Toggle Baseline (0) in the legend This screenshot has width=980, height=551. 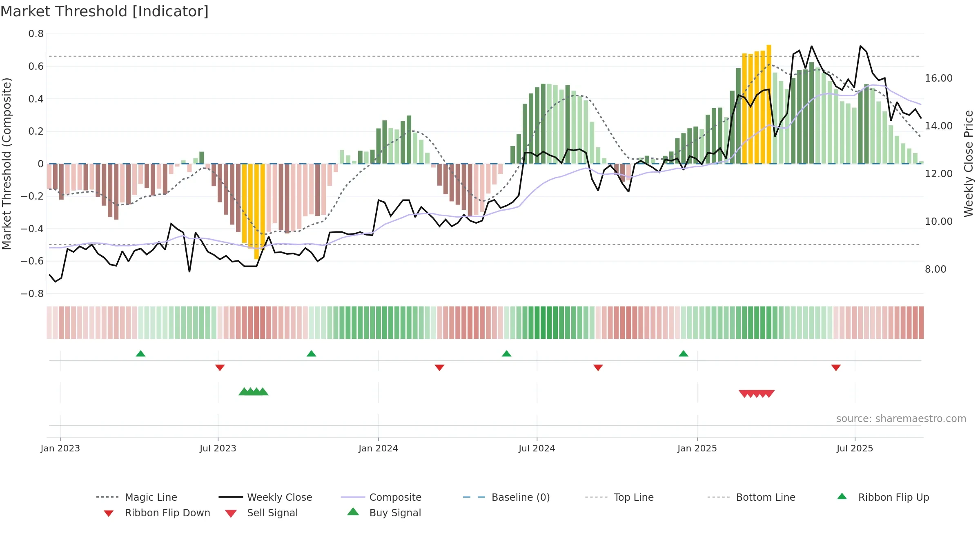(x=506, y=497)
